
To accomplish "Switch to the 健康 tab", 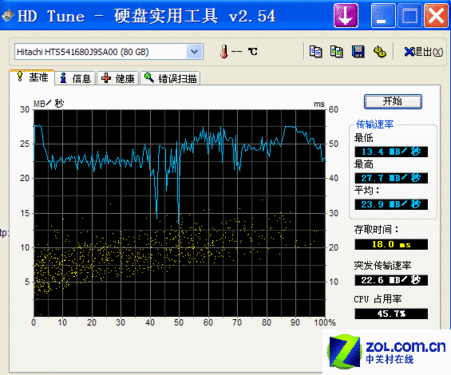I will (x=118, y=78).
